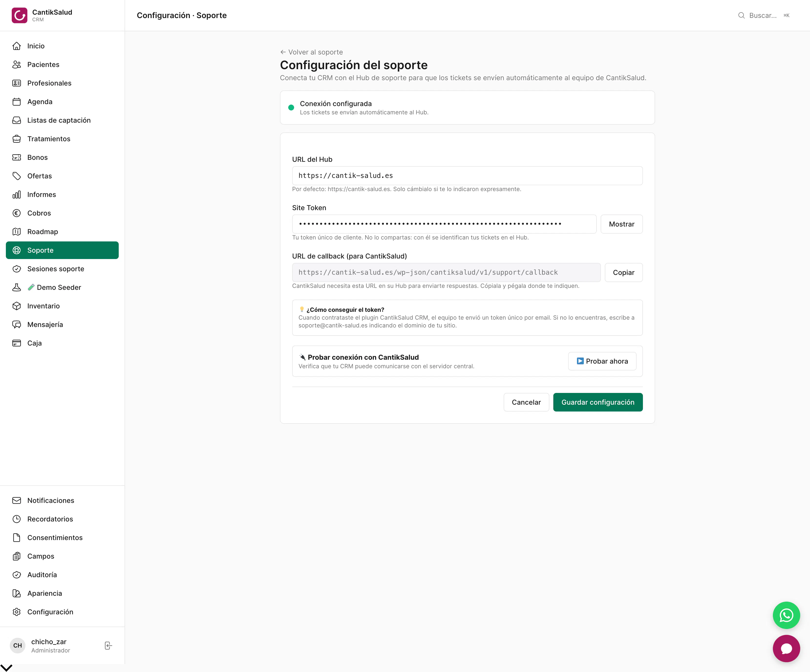810x672 pixels.
Task: Reveal token with Mostrar button
Action: [x=621, y=224]
